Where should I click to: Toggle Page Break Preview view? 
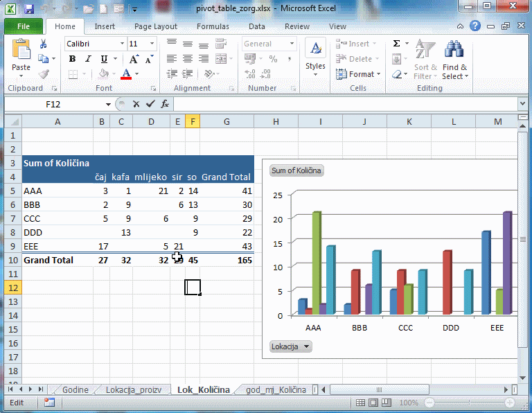pyautogui.click(x=387, y=403)
